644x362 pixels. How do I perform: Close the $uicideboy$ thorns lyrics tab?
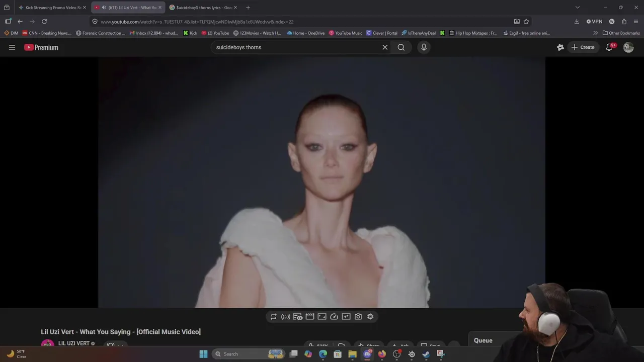point(235,8)
